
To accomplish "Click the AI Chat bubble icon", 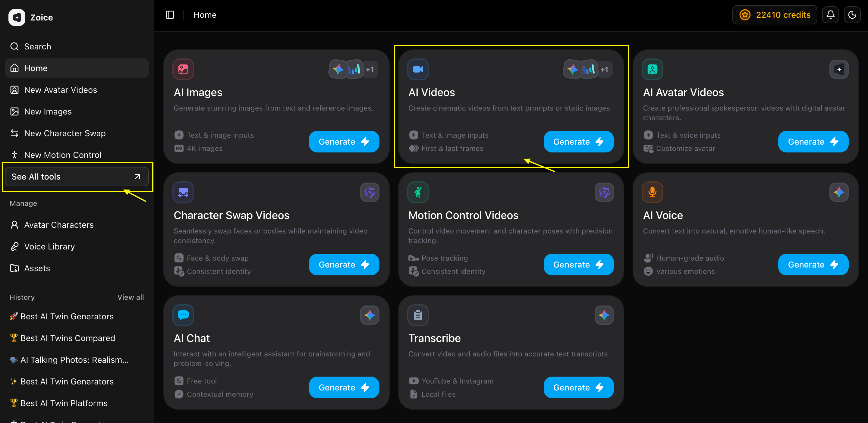I will click(x=183, y=315).
